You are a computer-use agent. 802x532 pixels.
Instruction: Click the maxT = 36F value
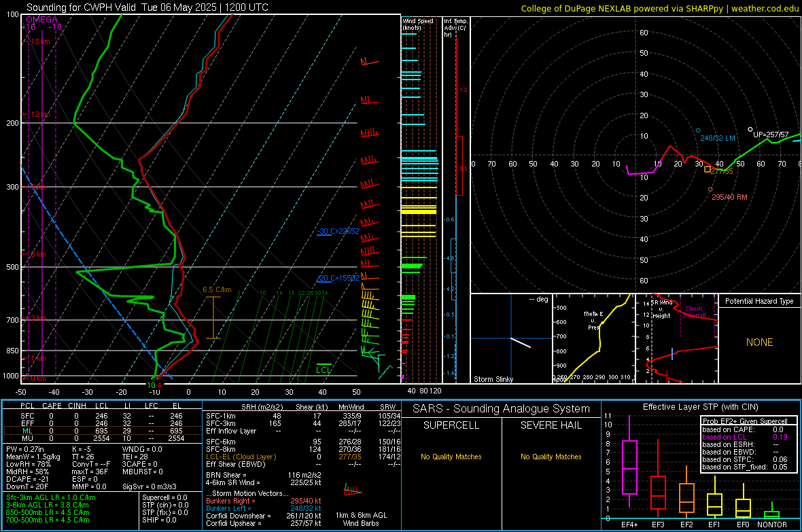click(90, 472)
